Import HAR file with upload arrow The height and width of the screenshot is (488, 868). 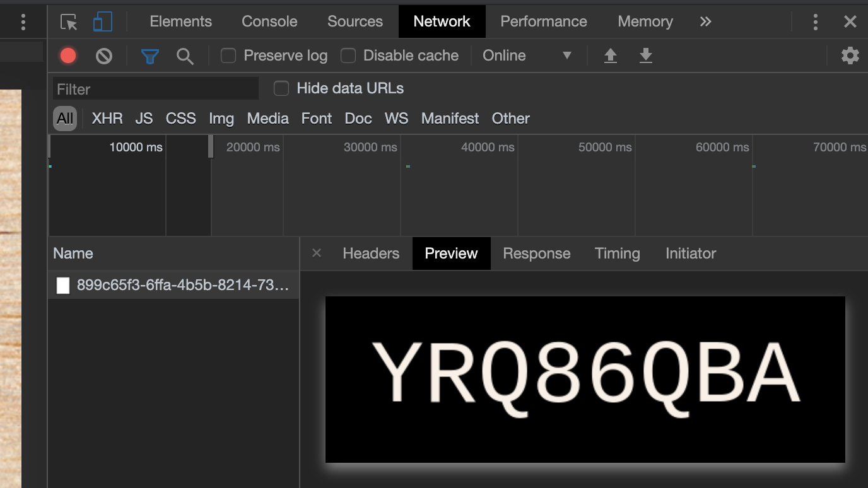(x=610, y=56)
